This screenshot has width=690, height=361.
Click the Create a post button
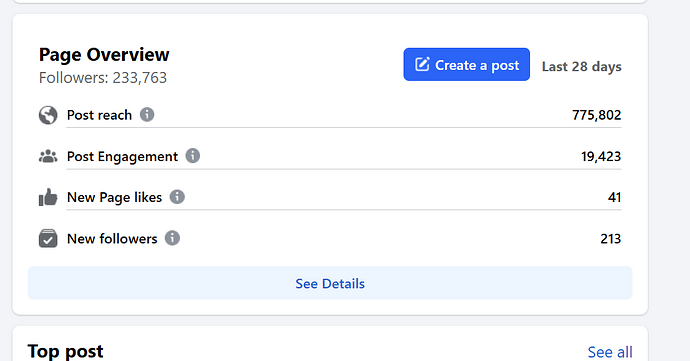click(466, 64)
